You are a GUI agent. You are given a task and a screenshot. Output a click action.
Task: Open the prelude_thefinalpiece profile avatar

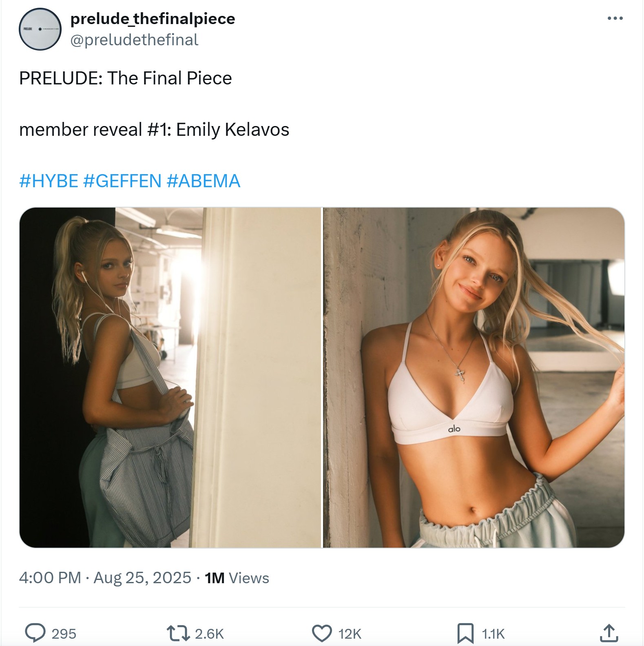point(40,29)
